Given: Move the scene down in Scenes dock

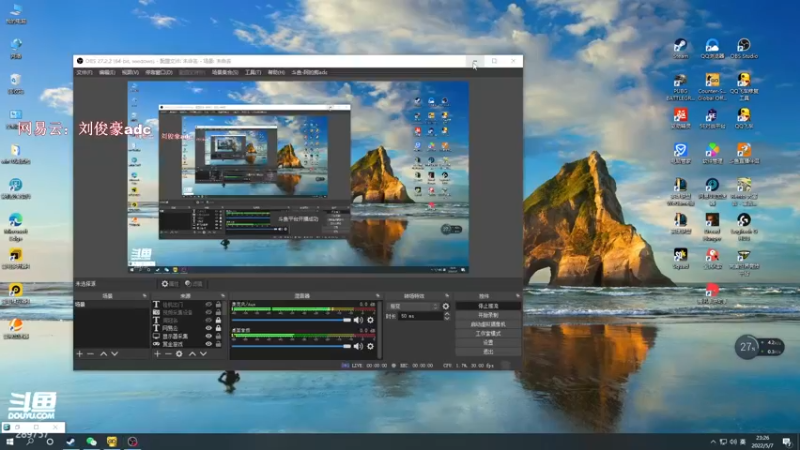Looking at the screenshot, I should click(115, 354).
